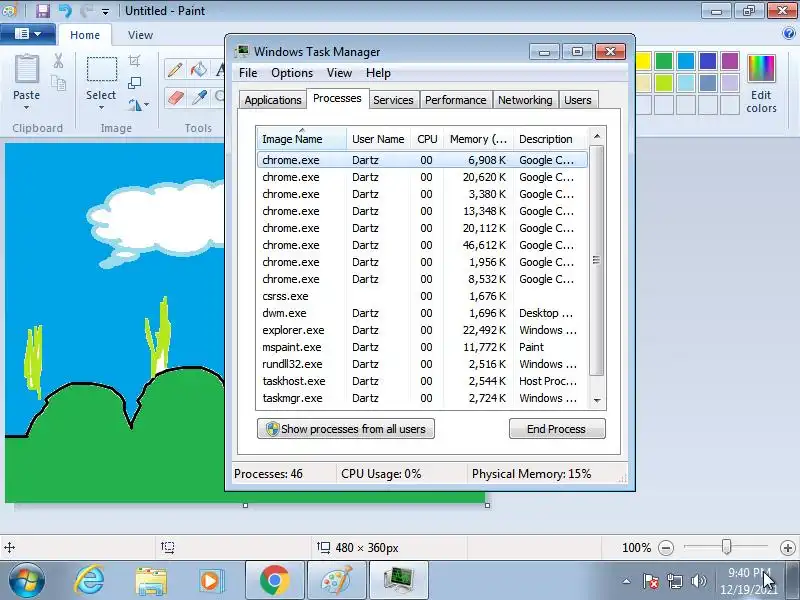This screenshot has height=600, width=800.
Task: Click the zoom in plus button in Paint
Action: tap(788, 547)
